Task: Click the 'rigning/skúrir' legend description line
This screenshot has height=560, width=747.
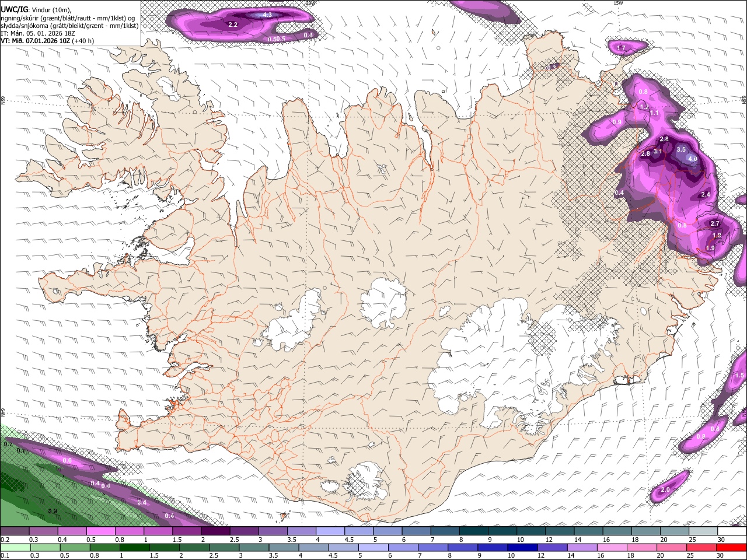Action: pos(68,17)
